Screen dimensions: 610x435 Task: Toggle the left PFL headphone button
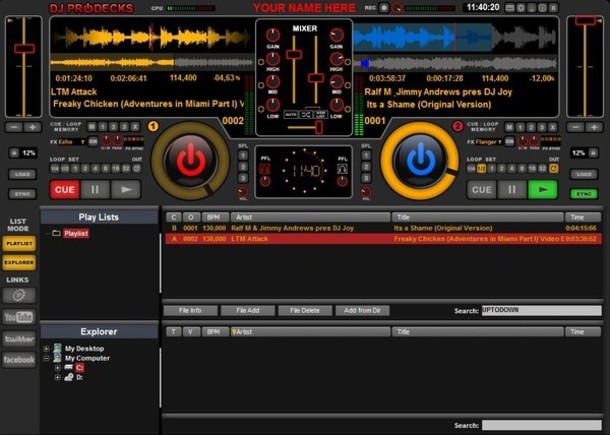pyautogui.click(x=265, y=169)
